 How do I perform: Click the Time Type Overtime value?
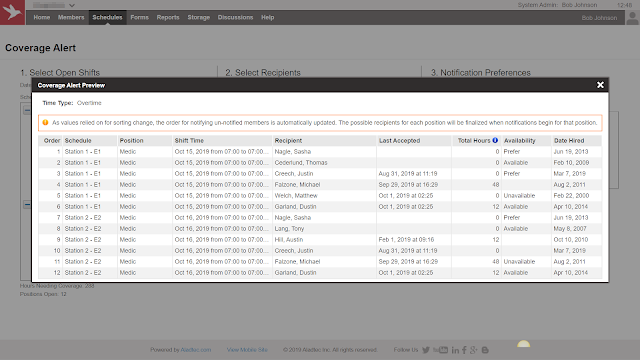pyautogui.click(x=89, y=103)
